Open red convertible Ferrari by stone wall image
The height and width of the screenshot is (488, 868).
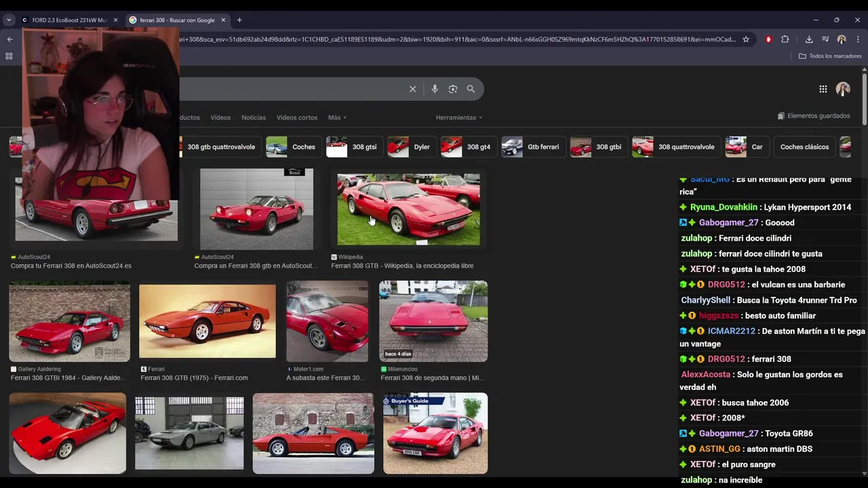[x=313, y=433]
